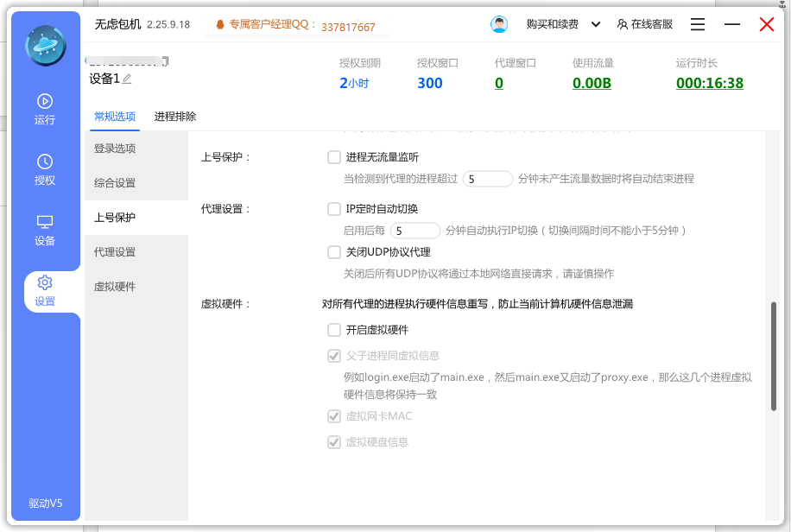The width and height of the screenshot is (791, 532).
Task: Click inside the IP switch interval input field
Action: 414,230
